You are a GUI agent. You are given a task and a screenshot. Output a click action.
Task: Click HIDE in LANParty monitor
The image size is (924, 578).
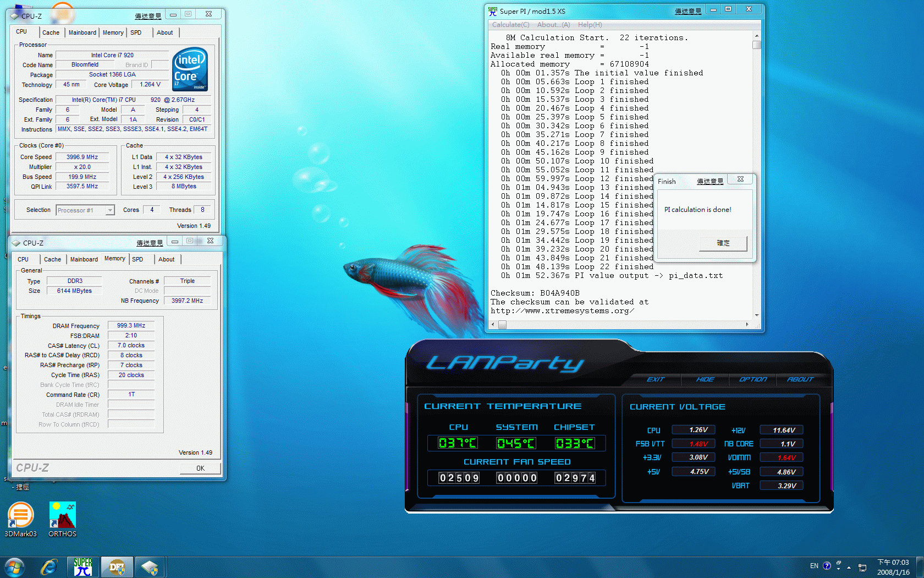[x=705, y=379]
